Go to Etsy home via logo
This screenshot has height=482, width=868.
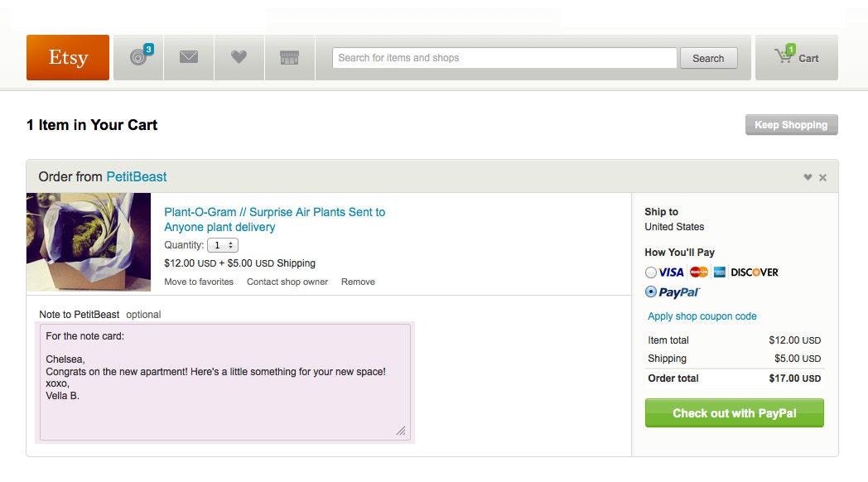[68, 57]
